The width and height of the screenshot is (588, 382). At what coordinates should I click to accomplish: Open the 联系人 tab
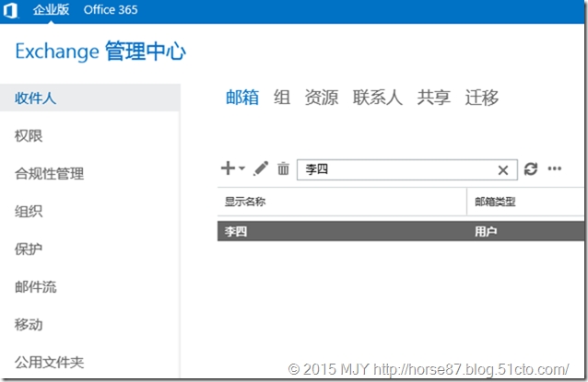click(x=378, y=98)
